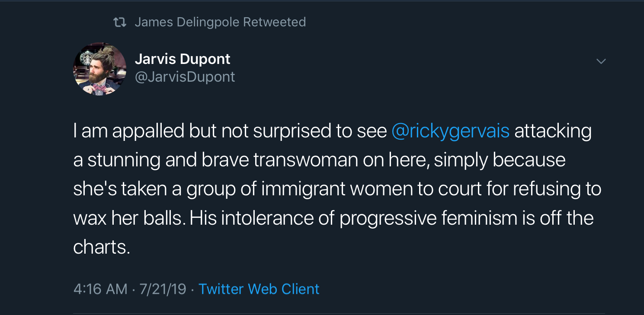
Task: Click the tweet line starting 'I am appalled'
Action: click(332, 131)
